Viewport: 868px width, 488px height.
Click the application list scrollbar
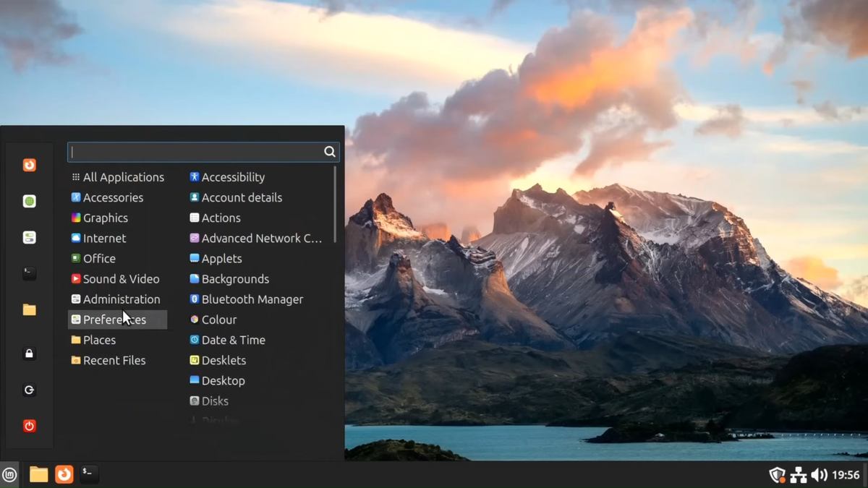[335, 205]
